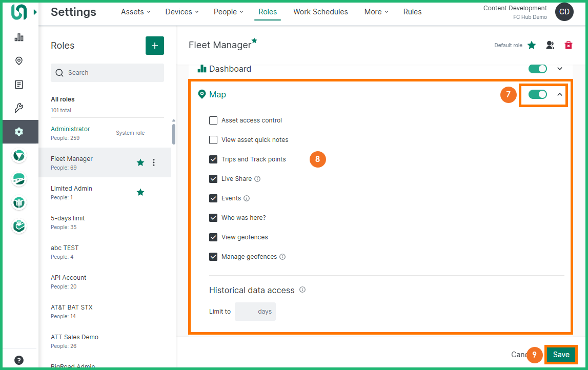Viewport: 588px width, 370px height.
Task: Click the maintenance wrench sidebar icon
Action: (x=19, y=108)
